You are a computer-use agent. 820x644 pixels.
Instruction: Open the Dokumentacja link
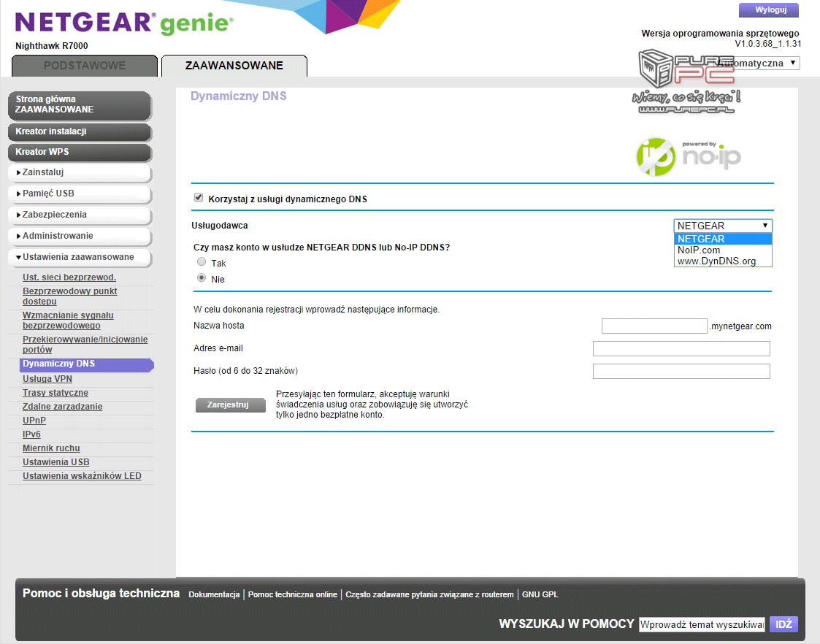pos(214,595)
